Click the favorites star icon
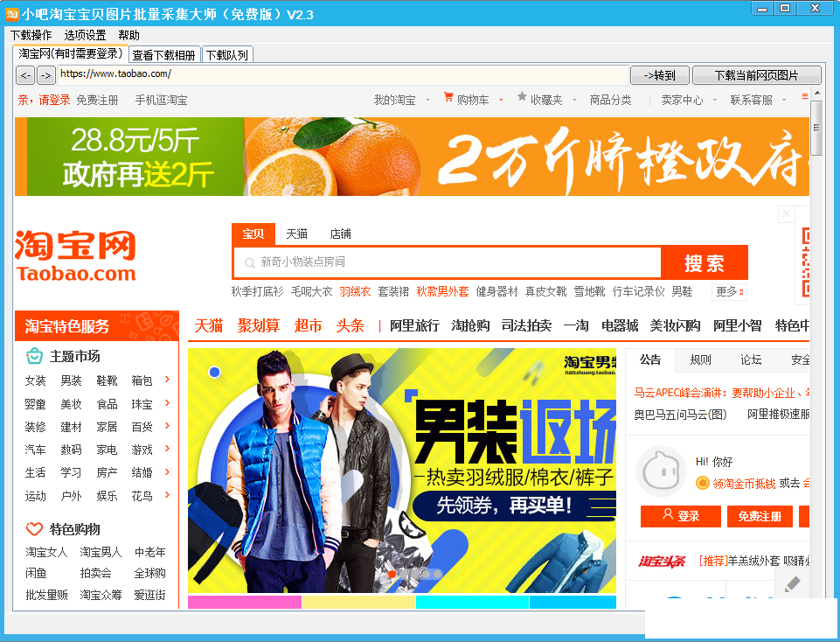The width and height of the screenshot is (840, 642). pyautogui.click(x=522, y=99)
